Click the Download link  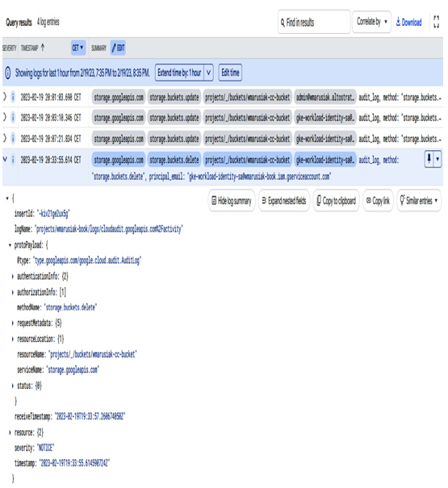[x=408, y=22]
